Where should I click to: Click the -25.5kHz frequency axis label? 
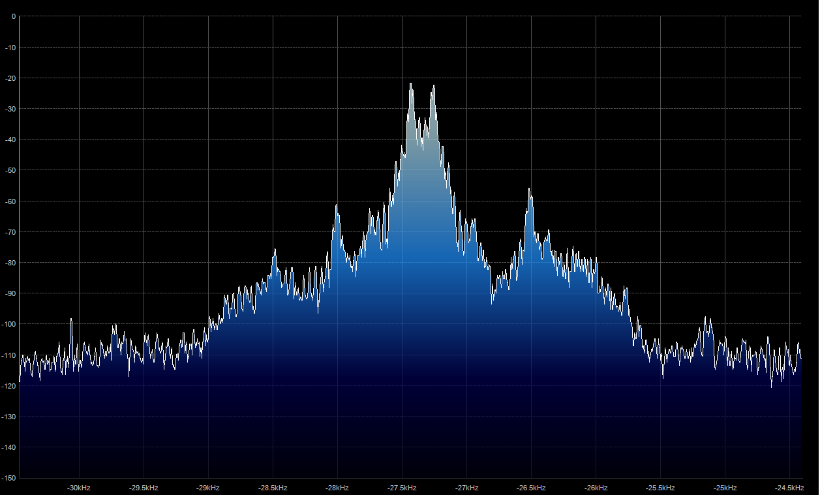pos(660,488)
